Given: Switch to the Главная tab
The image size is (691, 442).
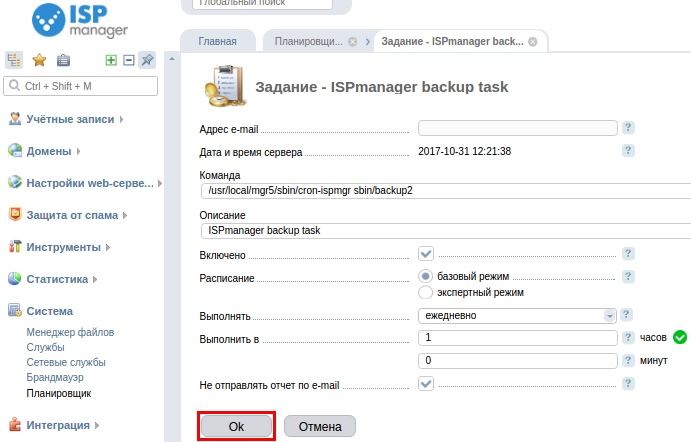Looking at the screenshot, I should pyautogui.click(x=218, y=41).
